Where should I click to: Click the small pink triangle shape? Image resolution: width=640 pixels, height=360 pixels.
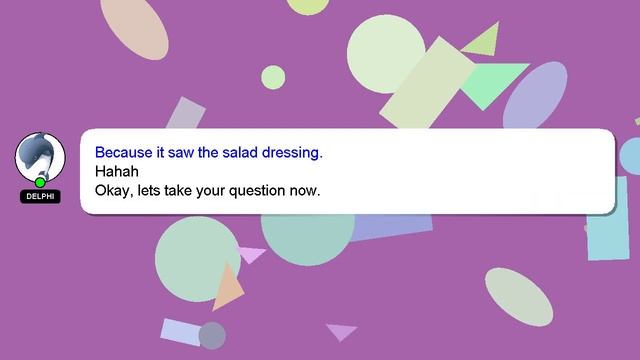[251, 255]
